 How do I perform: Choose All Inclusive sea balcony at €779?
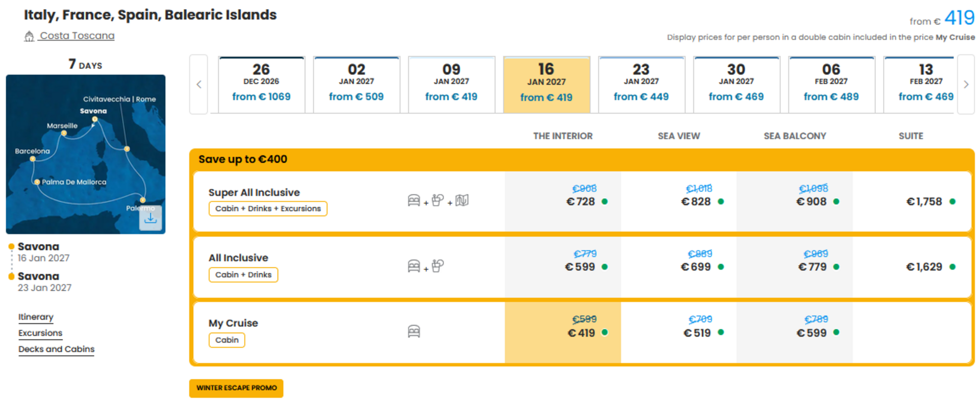(813, 267)
